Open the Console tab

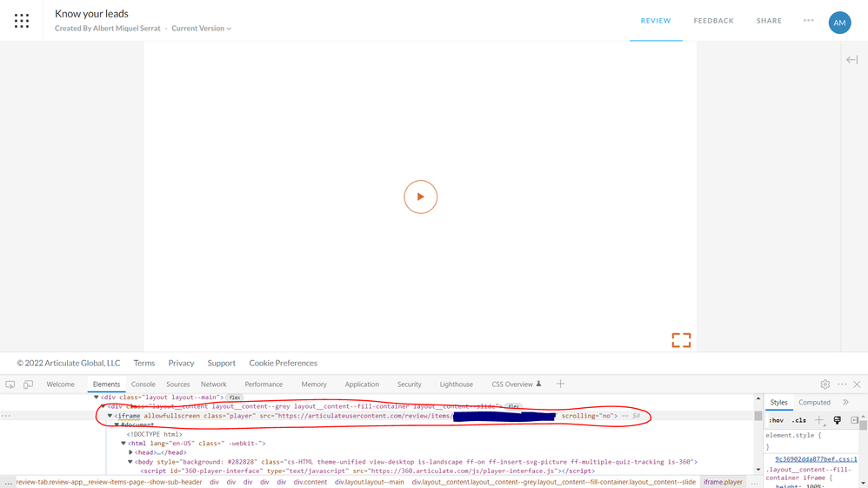tap(143, 384)
